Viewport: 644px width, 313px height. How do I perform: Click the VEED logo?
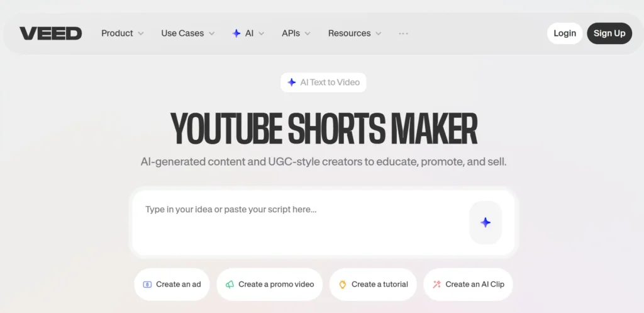click(x=50, y=33)
